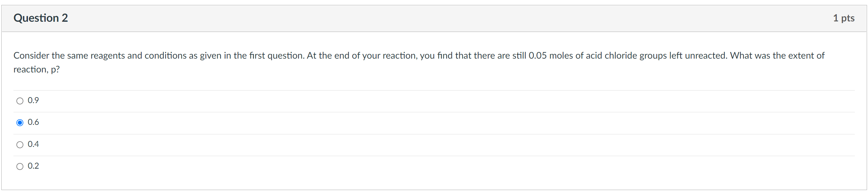Select the 0.6 radio button
868x193 pixels.
20,123
